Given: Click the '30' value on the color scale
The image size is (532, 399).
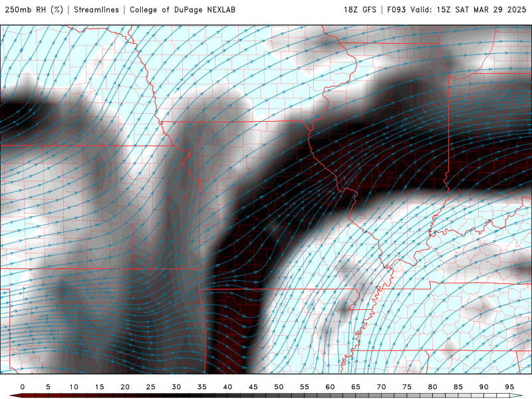Looking at the screenshot, I should [176, 387].
